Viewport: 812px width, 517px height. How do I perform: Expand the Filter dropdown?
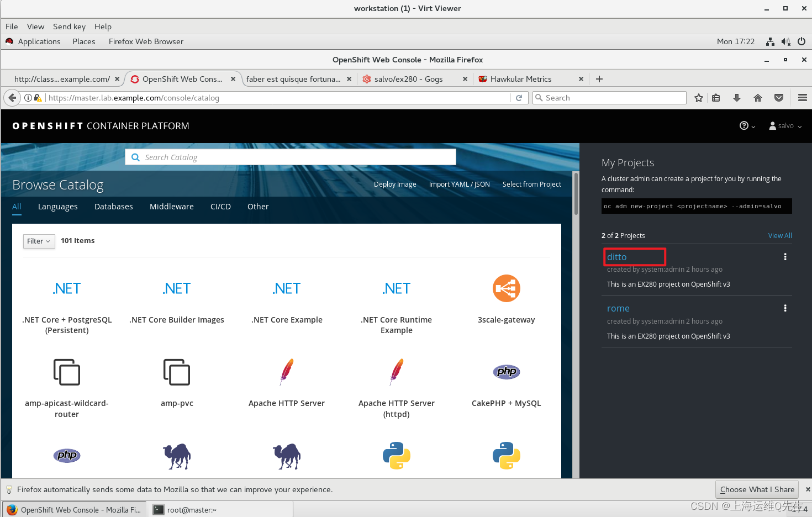pos(39,241)
